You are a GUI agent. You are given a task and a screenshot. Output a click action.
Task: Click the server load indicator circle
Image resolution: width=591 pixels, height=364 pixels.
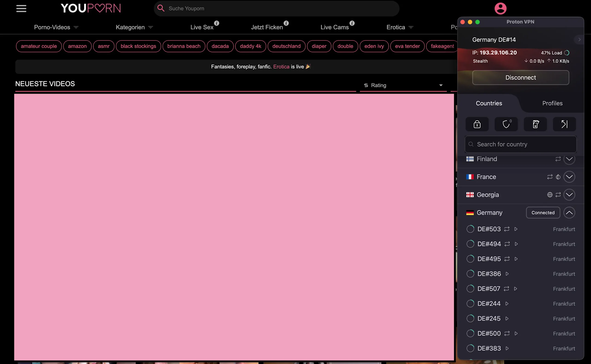coord(567,53)
